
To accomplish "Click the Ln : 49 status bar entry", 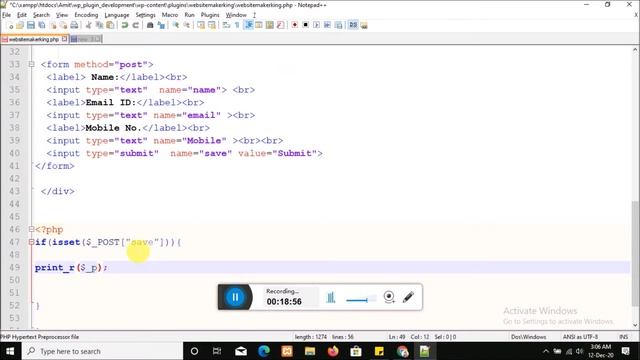I will [x=397, y=337].
